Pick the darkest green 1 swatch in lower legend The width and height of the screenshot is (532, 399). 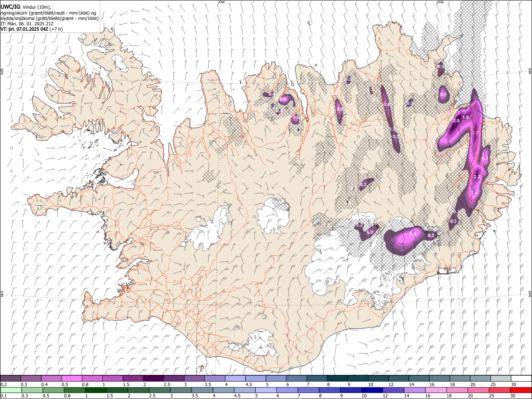coord(95,390)
